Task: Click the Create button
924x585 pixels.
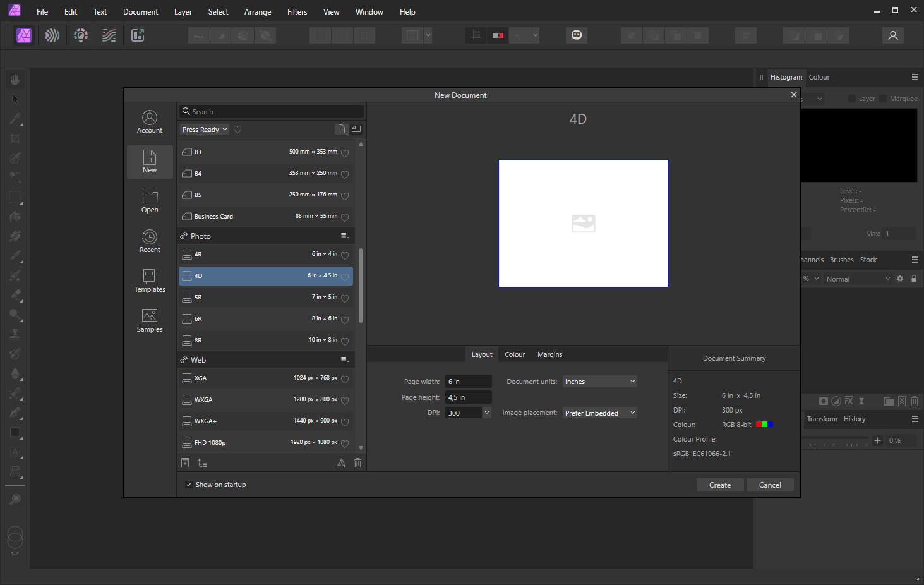Action: 720,485
